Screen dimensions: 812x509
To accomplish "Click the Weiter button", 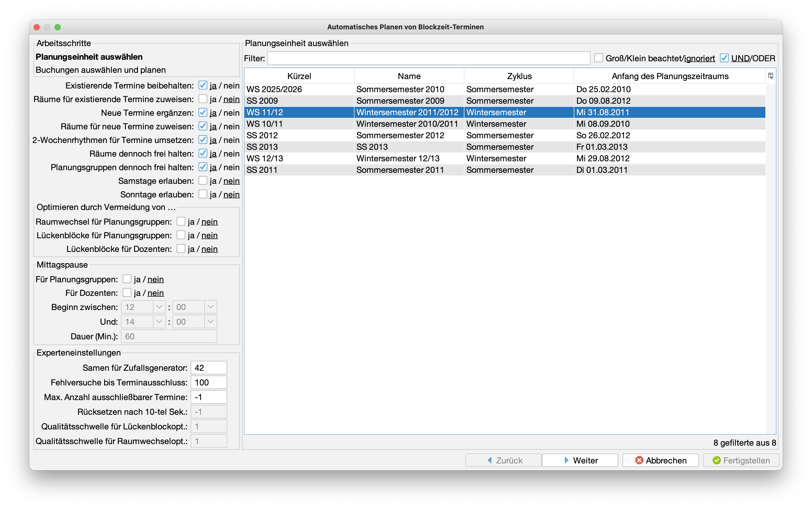I will [x=580, y=460].
